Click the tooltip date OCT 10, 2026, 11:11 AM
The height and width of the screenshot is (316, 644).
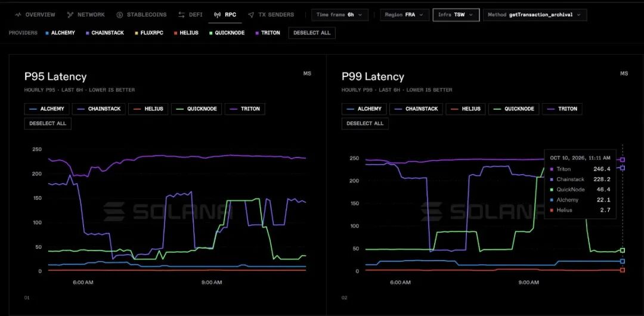[580, 158]
